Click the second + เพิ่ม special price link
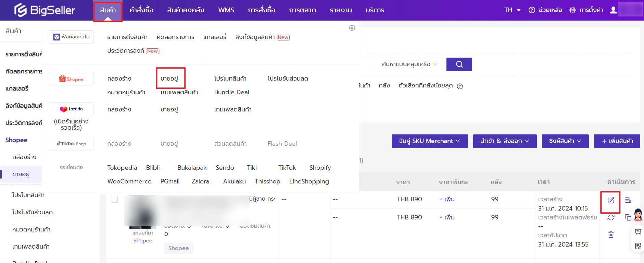 pyautogui.click(x=447, y=217)
